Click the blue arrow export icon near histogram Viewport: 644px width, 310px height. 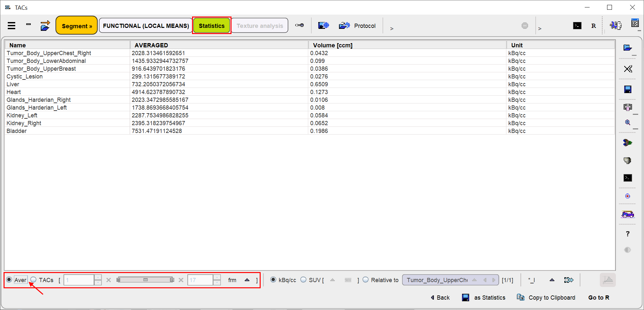[569, 280]
